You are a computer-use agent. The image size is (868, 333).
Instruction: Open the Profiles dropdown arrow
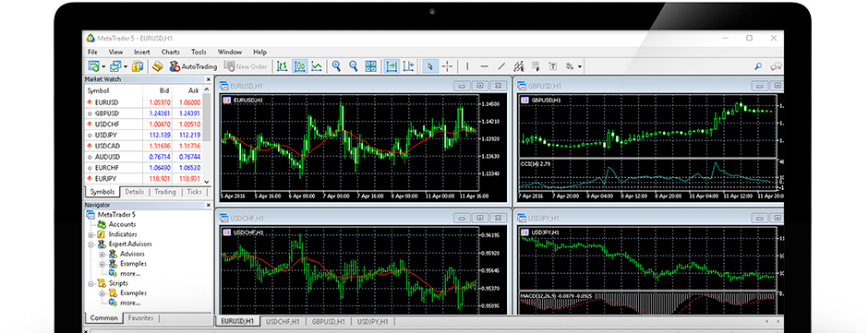click(126, 67)
